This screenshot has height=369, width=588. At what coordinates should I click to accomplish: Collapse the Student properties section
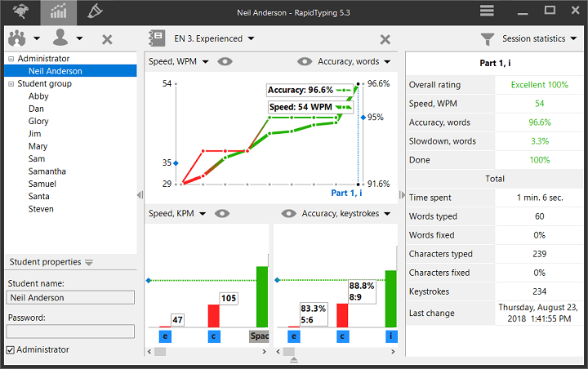click(89, 262)
